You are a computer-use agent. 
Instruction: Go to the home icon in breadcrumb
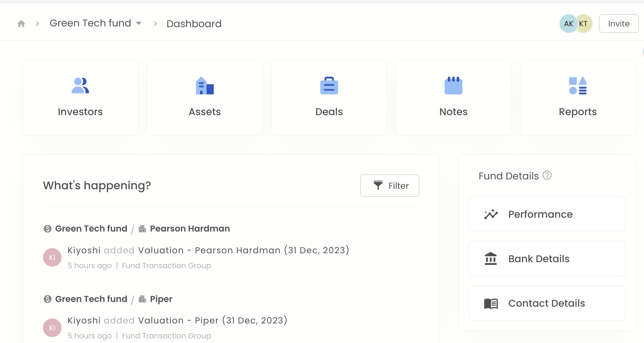click(21, 24)
